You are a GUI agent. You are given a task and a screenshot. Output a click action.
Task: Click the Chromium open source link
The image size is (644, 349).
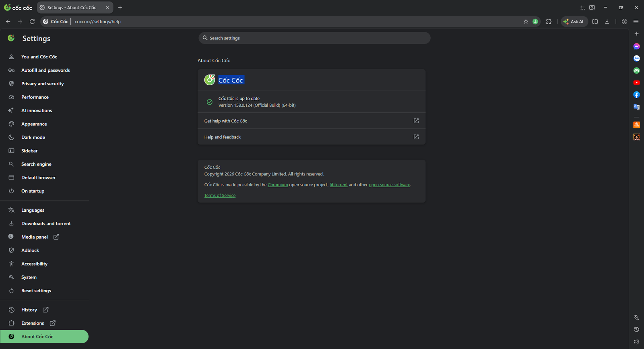pyautogui.click(x=278, y=185)
